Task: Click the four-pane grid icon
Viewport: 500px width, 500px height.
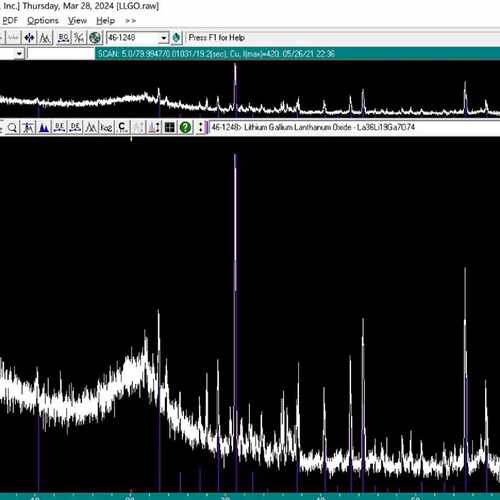Action: coord(170,127)
